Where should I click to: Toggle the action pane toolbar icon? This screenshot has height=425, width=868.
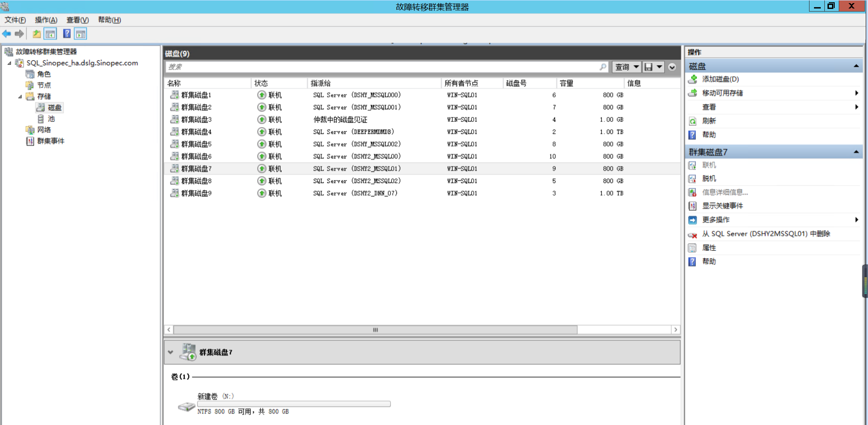[x=81, y=34]
